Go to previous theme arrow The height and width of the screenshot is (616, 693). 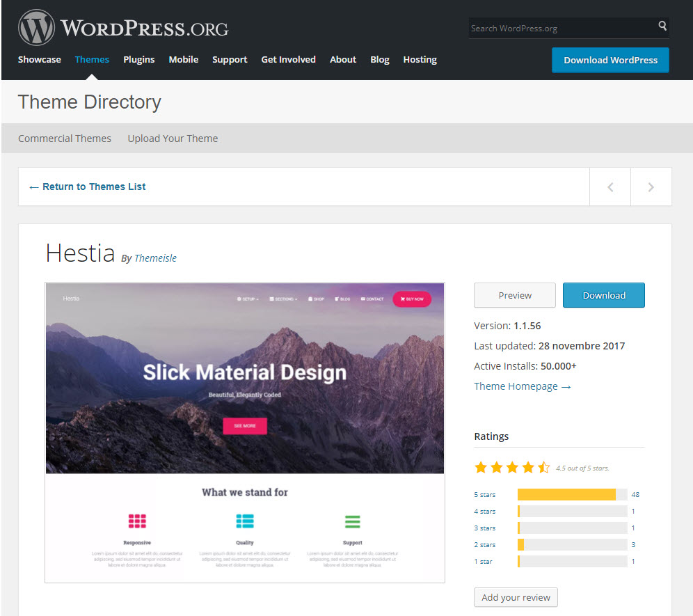(x=610, y=187)
